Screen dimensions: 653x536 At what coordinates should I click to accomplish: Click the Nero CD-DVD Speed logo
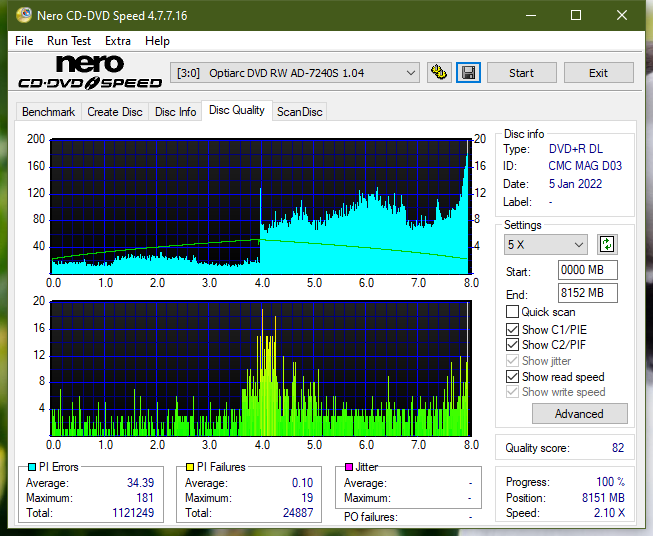[x=90, y=72]
